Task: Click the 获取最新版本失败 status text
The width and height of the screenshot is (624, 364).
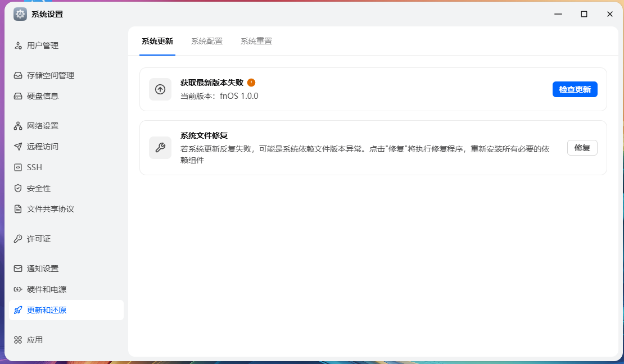Action: tap(212, 83)
